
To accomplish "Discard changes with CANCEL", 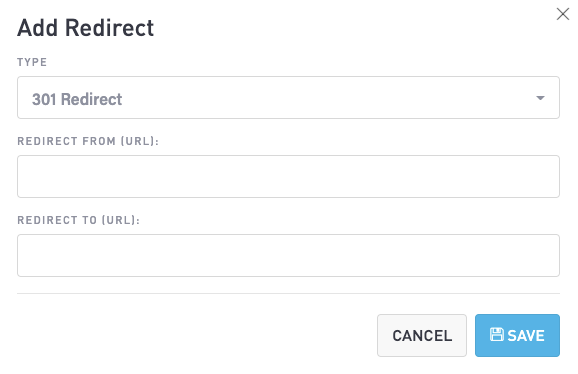I will [422, 335].
